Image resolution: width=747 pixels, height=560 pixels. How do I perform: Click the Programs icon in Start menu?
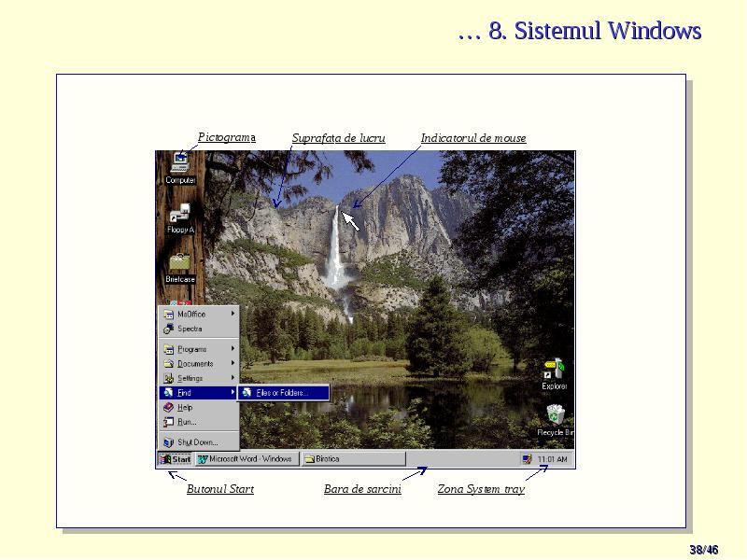click(x=169, y=349)
